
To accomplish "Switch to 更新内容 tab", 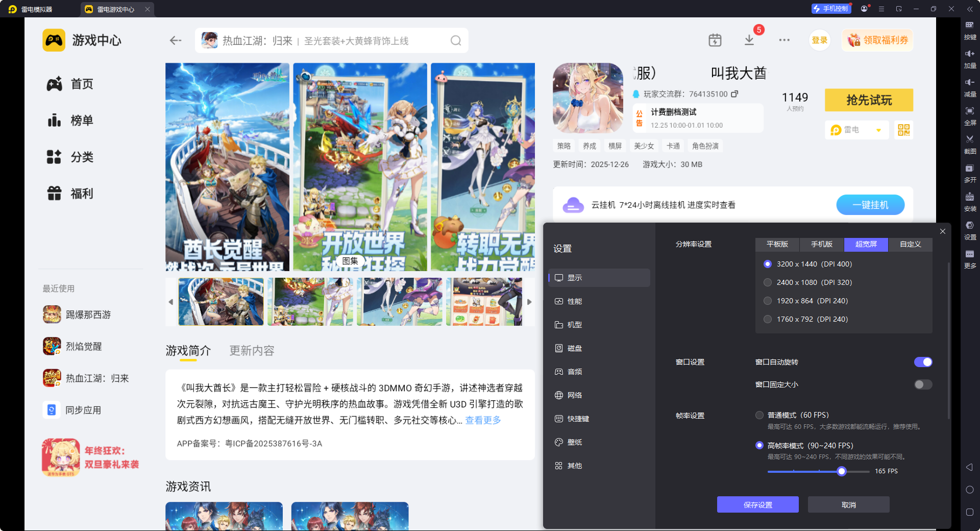I will (252, 351).
